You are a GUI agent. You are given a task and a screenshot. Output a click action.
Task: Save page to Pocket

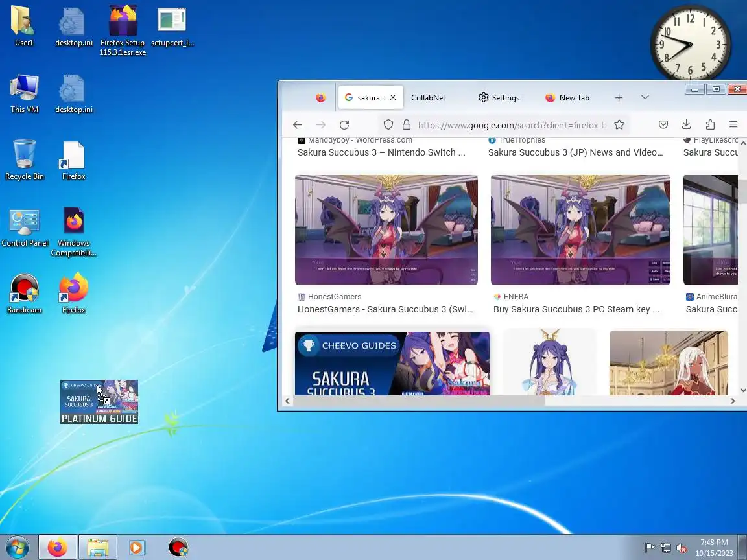[663, 124]
